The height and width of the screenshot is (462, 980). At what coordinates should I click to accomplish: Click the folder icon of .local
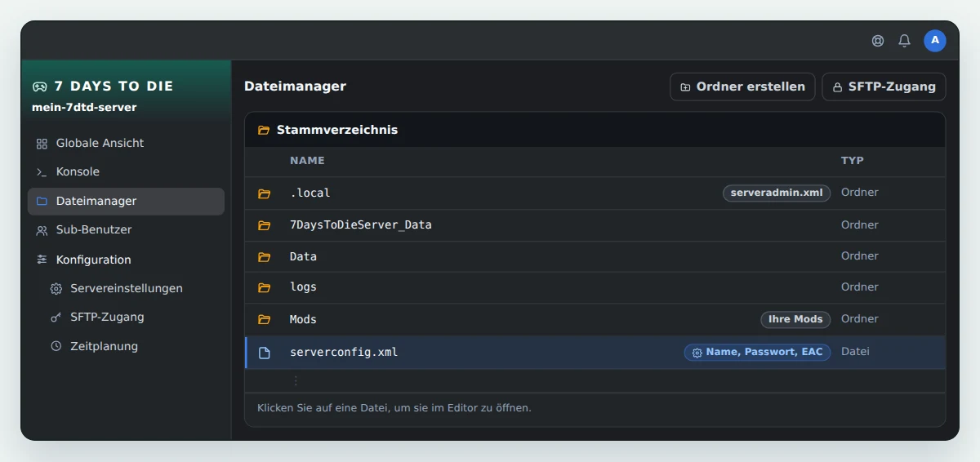tap(264, 193)
